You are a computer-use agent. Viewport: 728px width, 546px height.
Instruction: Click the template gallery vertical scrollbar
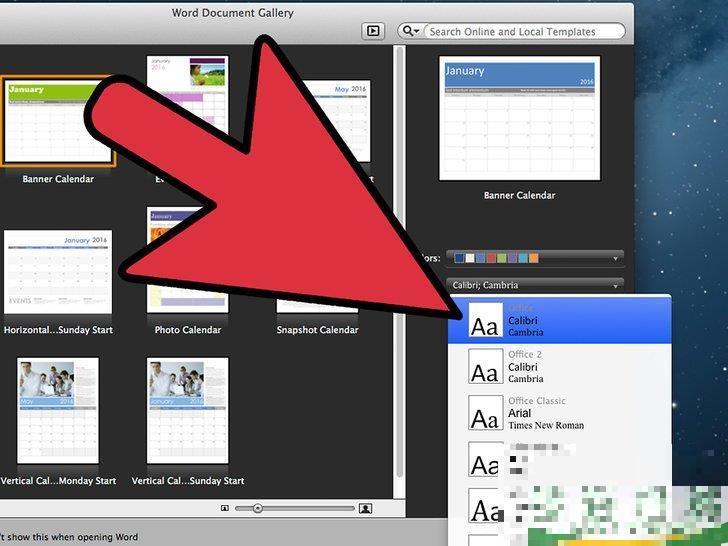401,270
